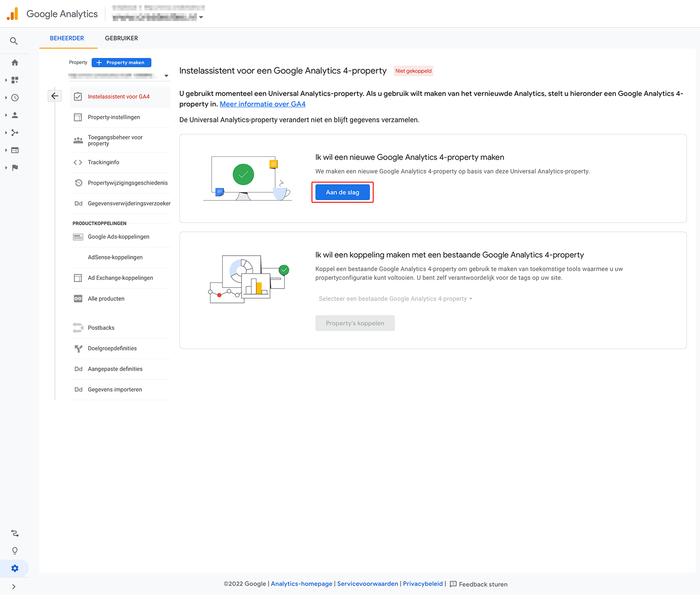Click Google Ads-koppelingen icon
Image resolution: width=700 pixels, height=595 pixels.
click(x=78, y=237)
